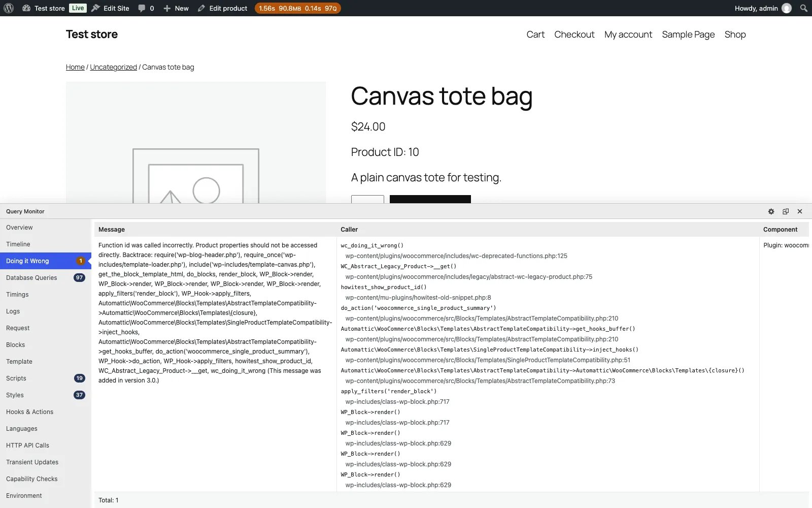Open the Template panel
This screenshot has height=508, width=812.
point(46,362)
